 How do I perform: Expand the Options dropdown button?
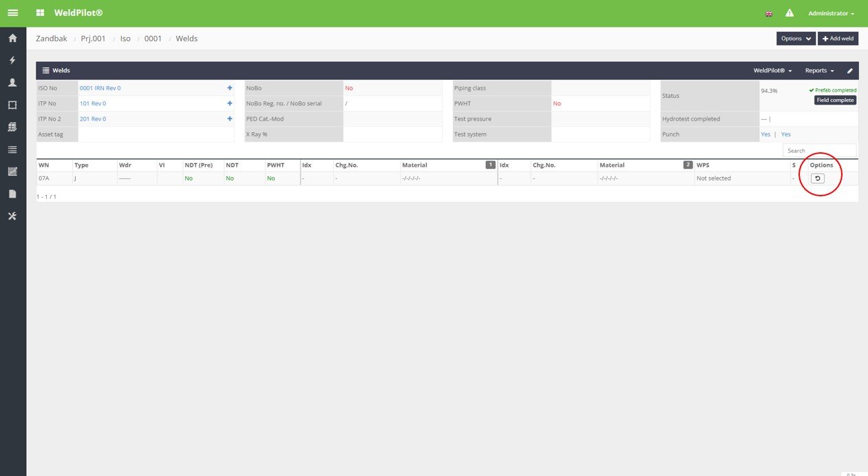796,39
